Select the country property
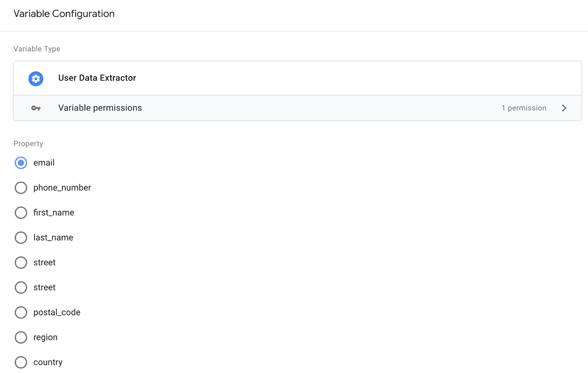The height and width of the screenshot is (373, 588). pyautogui.click(x=21, y=362)
